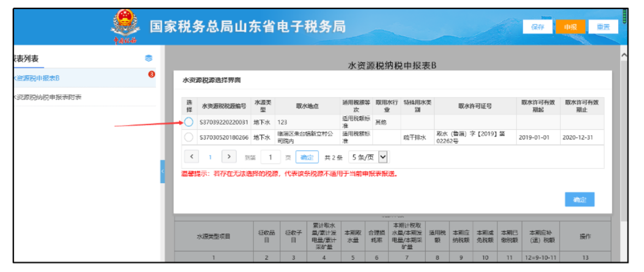Click the pagination 确定 jump button
Viewport: 644px width, 272px height.
point(307,157)
